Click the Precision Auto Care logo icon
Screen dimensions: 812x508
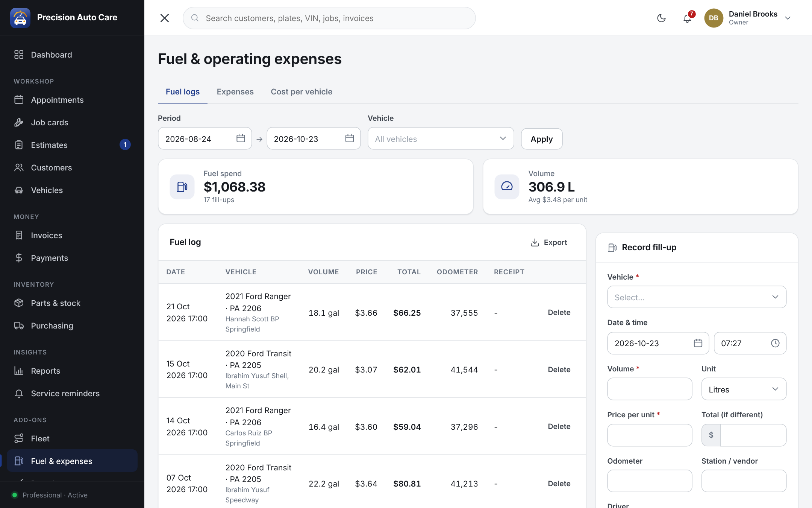(20, 18)
